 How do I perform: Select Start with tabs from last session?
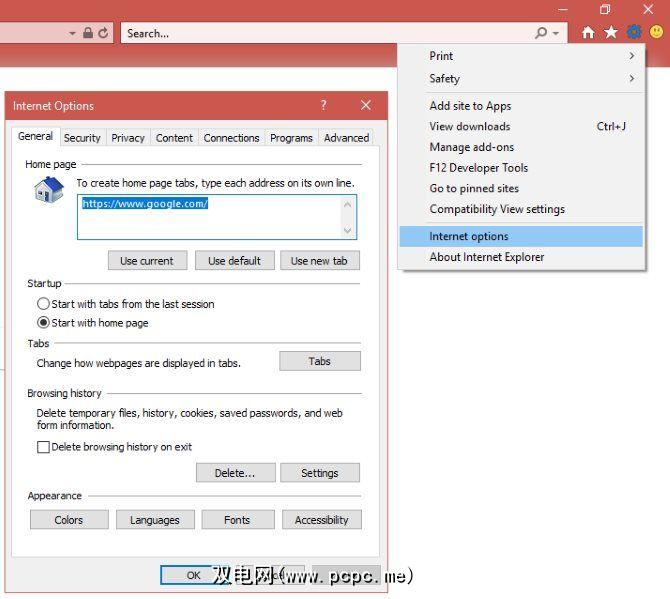point(43,304)
